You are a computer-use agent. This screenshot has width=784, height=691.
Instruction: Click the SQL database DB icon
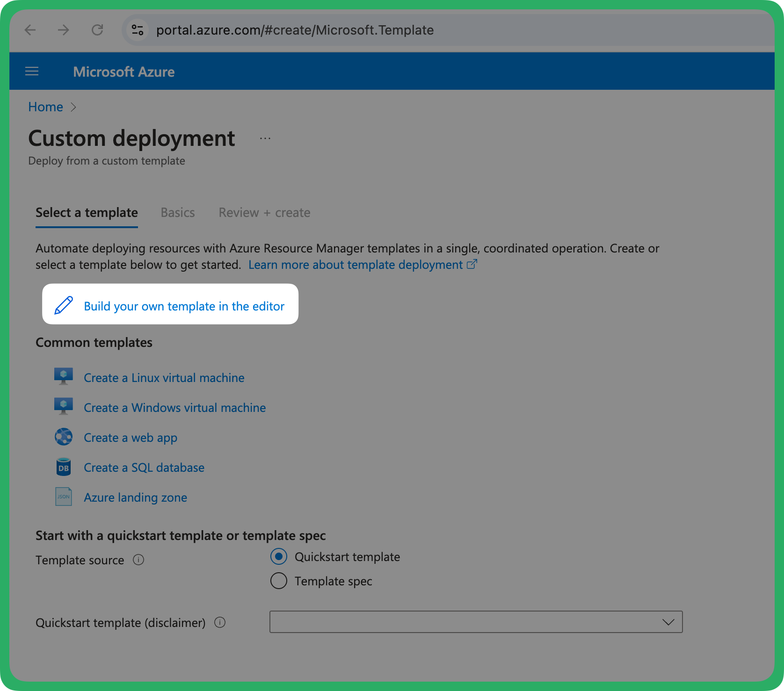click(x=64, y=467)
